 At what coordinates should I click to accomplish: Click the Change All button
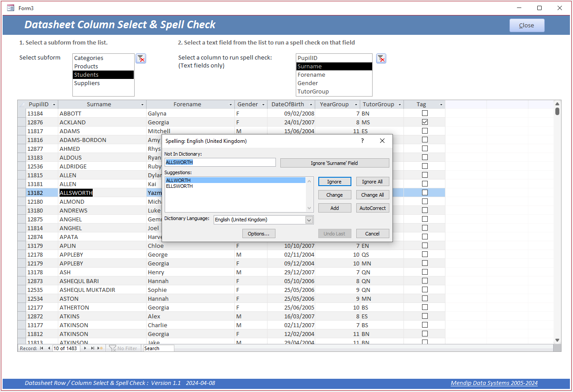click(373, 195)
